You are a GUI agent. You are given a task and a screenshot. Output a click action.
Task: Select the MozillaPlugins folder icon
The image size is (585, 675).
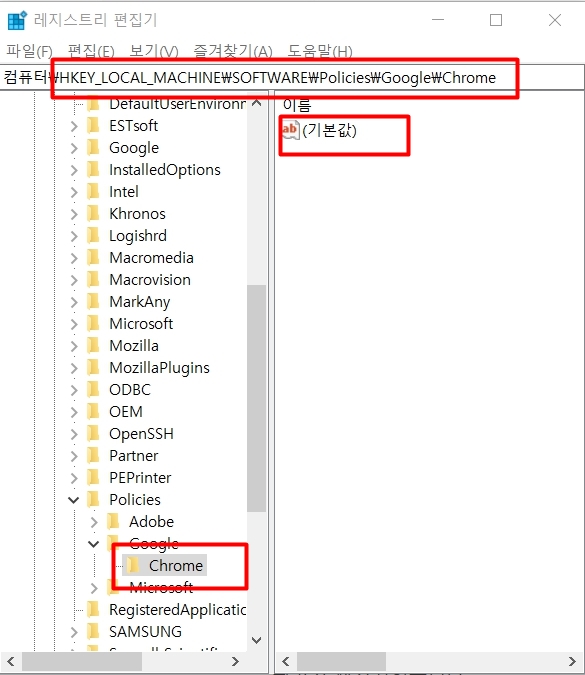tap(93, 367)
